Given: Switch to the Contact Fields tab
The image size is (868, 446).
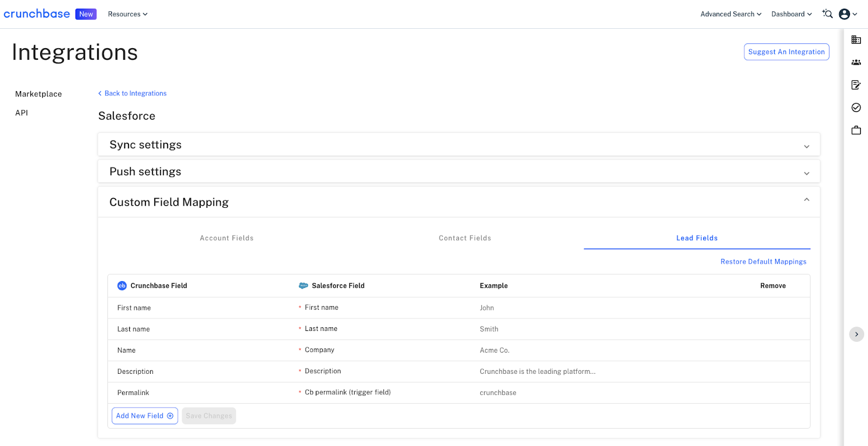Looking at the screenshot, I should (465, 238).
